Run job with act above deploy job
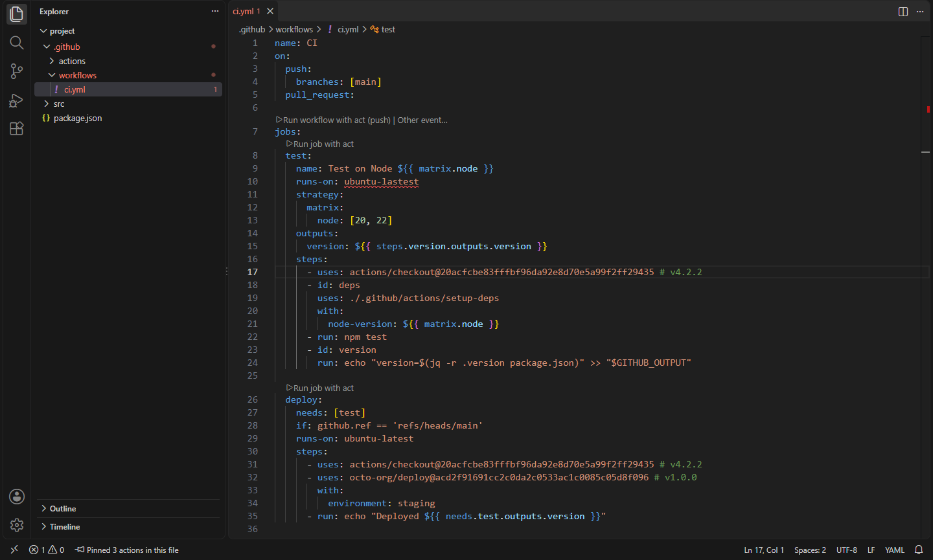Viewport: 933px width, 560px height. pos(320,388)
